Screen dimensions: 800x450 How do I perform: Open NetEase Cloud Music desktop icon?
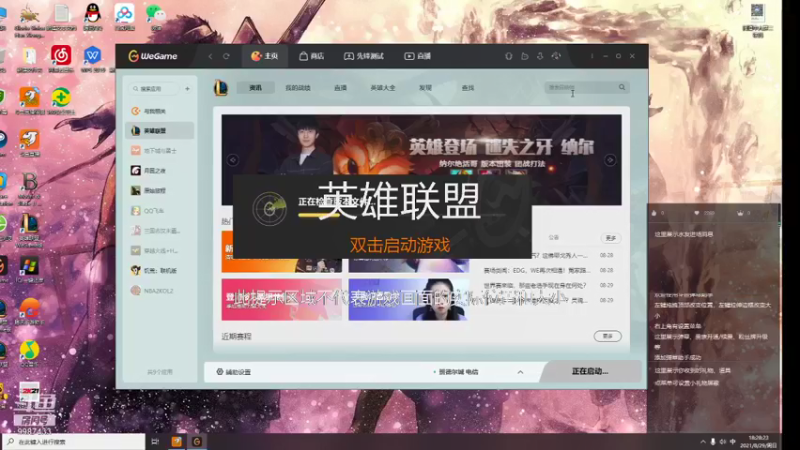click(x=61, y=58)
